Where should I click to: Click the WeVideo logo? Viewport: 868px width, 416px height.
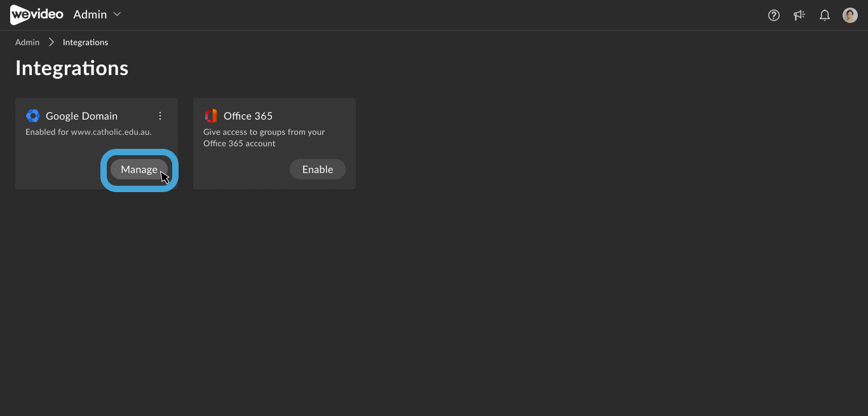click(x=37, y=15)
